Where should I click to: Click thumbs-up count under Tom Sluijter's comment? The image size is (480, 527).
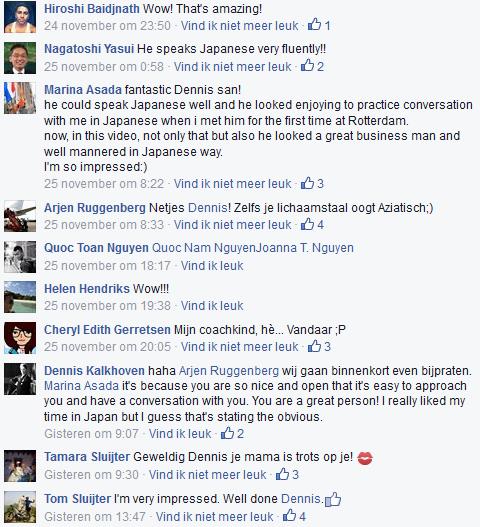coord(294,516)
